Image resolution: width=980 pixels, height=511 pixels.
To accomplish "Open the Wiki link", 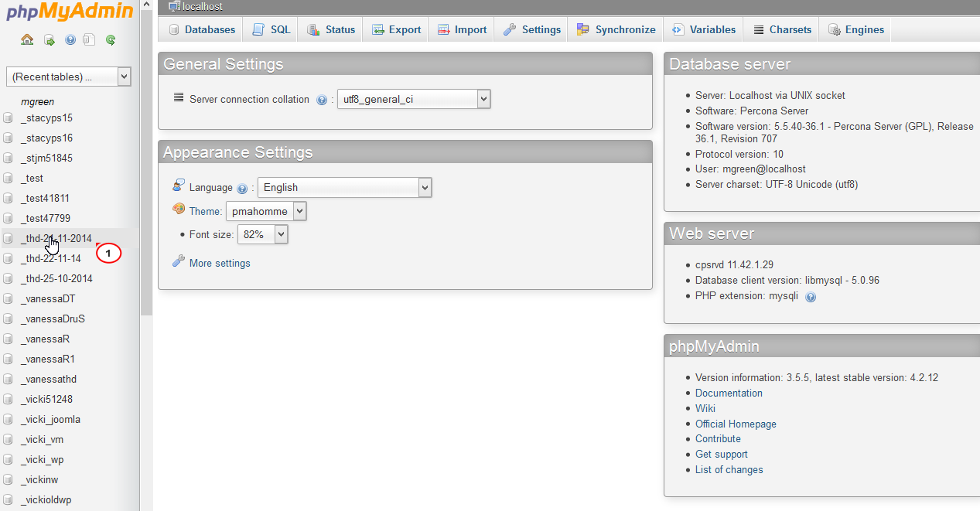I will point(705,408).
